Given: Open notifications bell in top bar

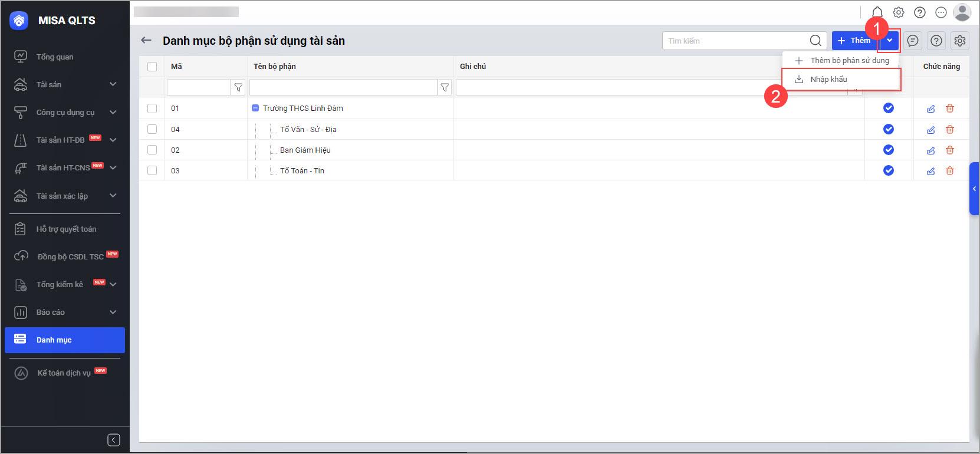Looking at the screenshot, I should 877,12.
